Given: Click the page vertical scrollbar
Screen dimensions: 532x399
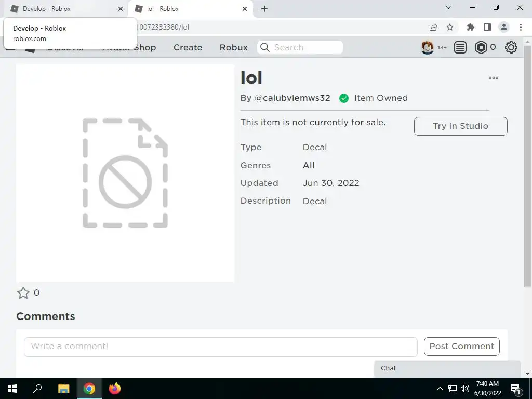Looking at the screenshot, I should (527, 166).
